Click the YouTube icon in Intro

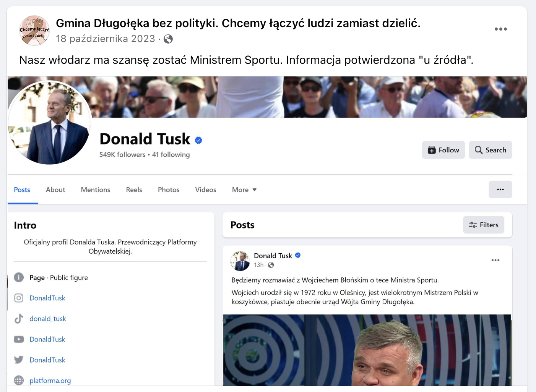pyautogui.click(x=19, y=339)
